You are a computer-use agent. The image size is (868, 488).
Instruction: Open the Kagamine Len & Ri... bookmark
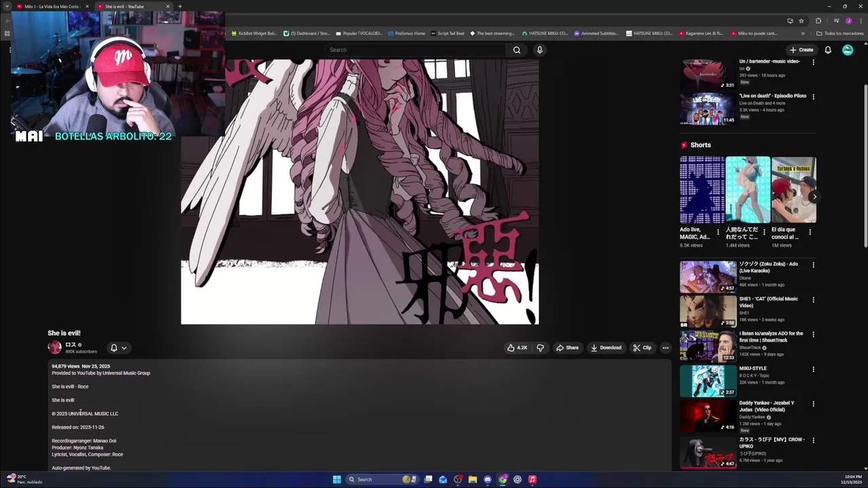[x=701, y=33]
